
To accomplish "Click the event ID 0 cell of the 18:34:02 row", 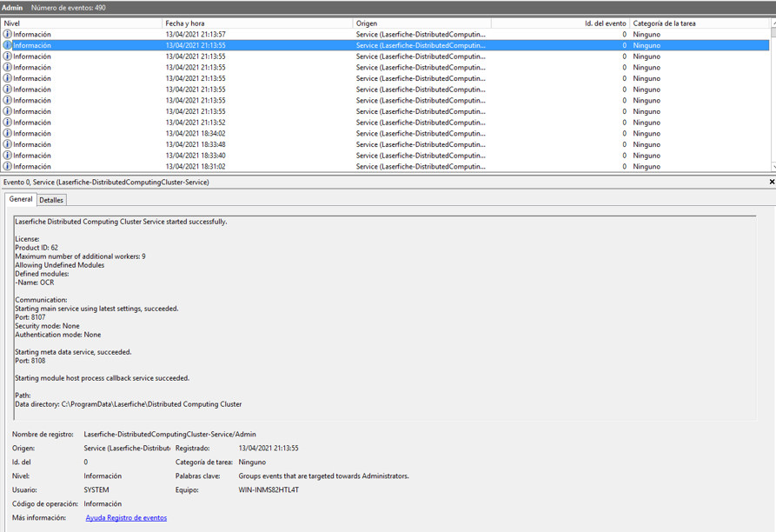I will click(624, 133).
